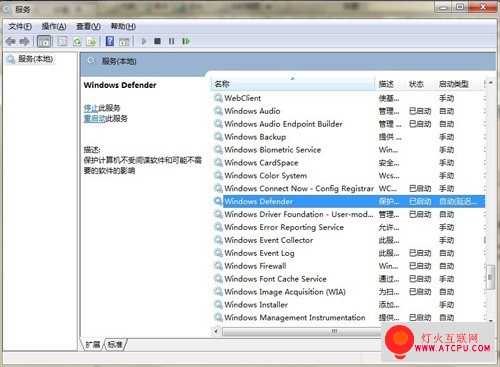Open the 查看(V) menu
500x367 pixels.
88,27
